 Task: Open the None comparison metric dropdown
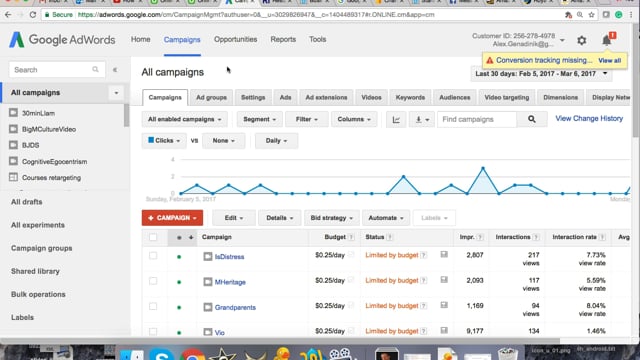coord(223,140)
